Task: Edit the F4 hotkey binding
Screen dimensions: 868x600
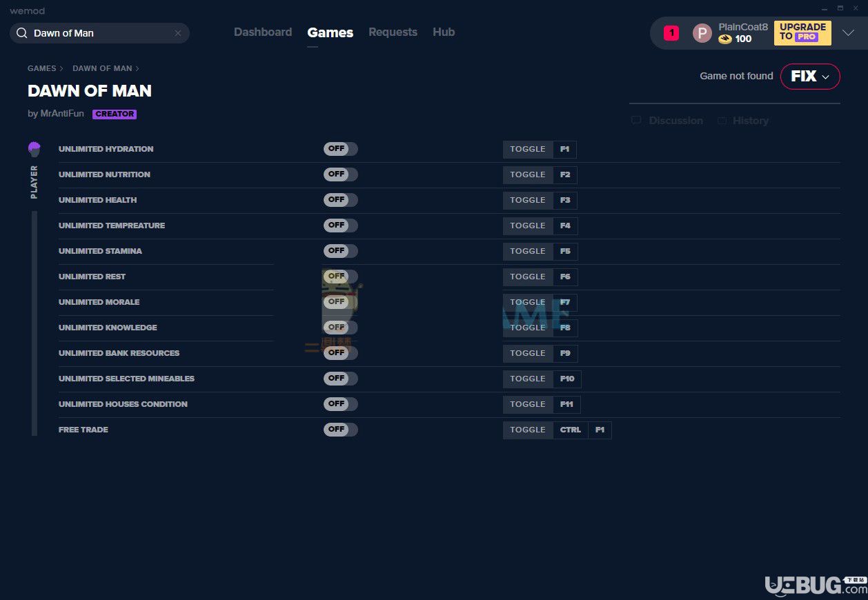Action: pyautogui.click(x=565, y=226)
